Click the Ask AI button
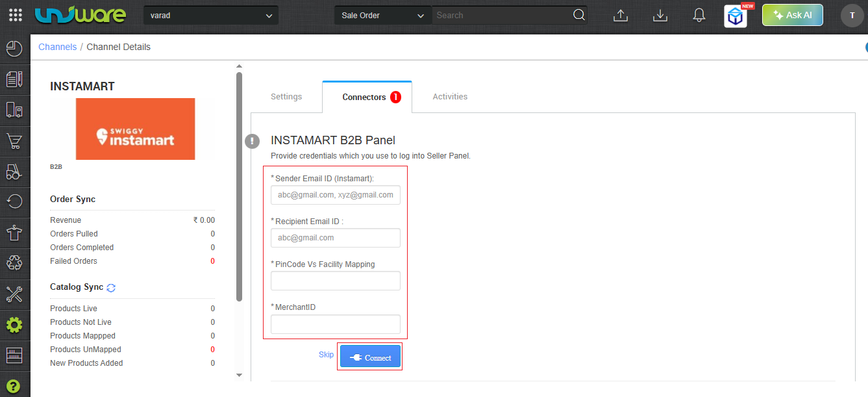This screenshot has width=868, height=397. coord(793,15)
